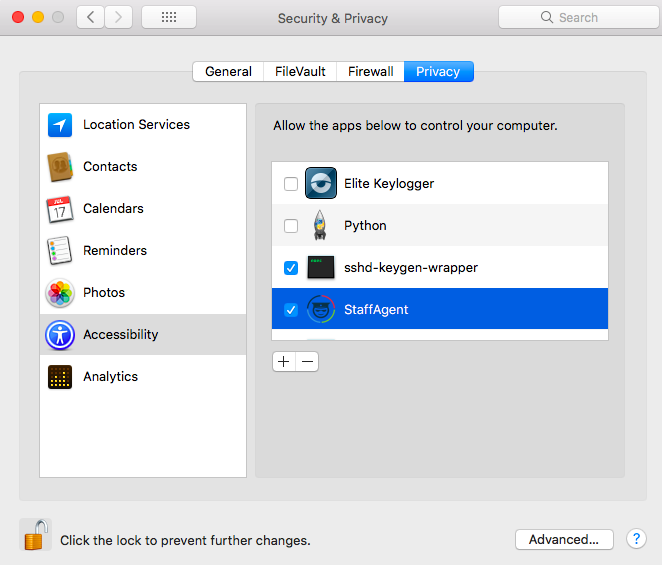The height and width of the screenshot is (565, 662).
Task: Open the Advanced… settings button
Action: [564, 539]
